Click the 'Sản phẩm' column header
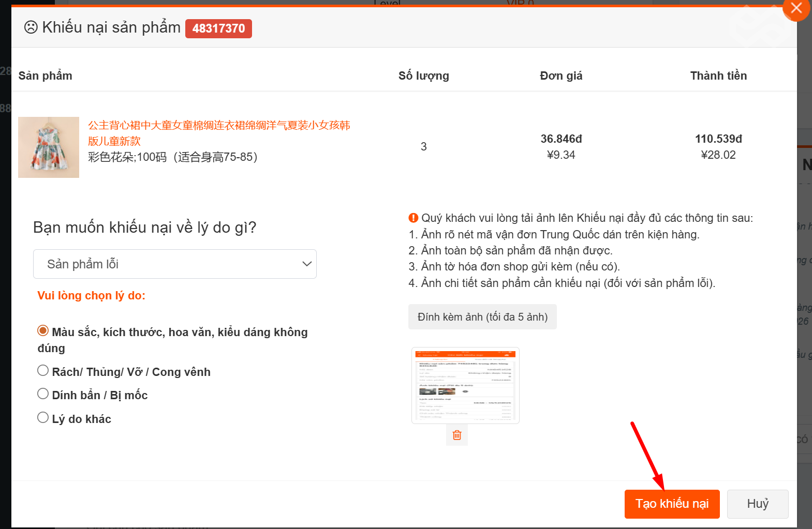The image size is (812, 529). point(46,76)
